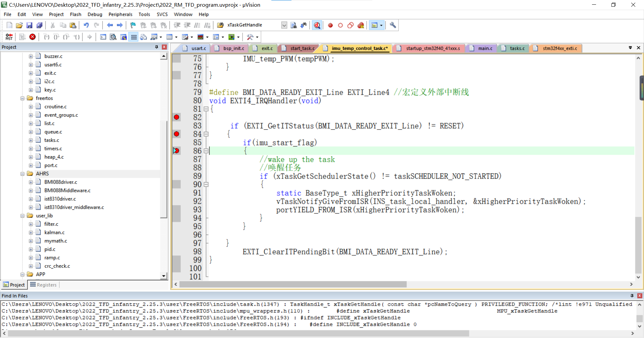Switch to main.c tab
This screenshot has height=338, width=644.
(x=481, y=48)
